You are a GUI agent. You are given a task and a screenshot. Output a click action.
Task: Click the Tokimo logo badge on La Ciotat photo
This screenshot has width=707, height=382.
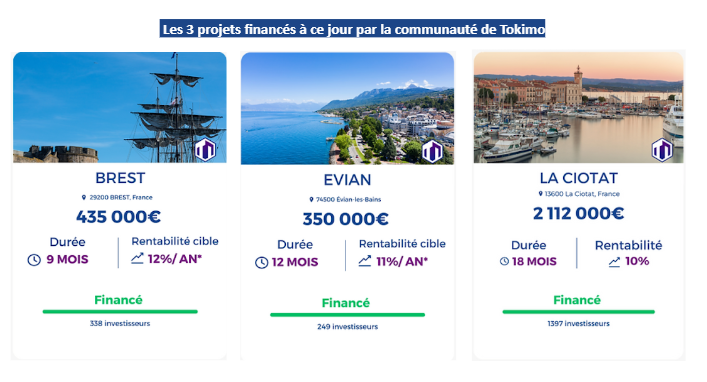(662, 150)
